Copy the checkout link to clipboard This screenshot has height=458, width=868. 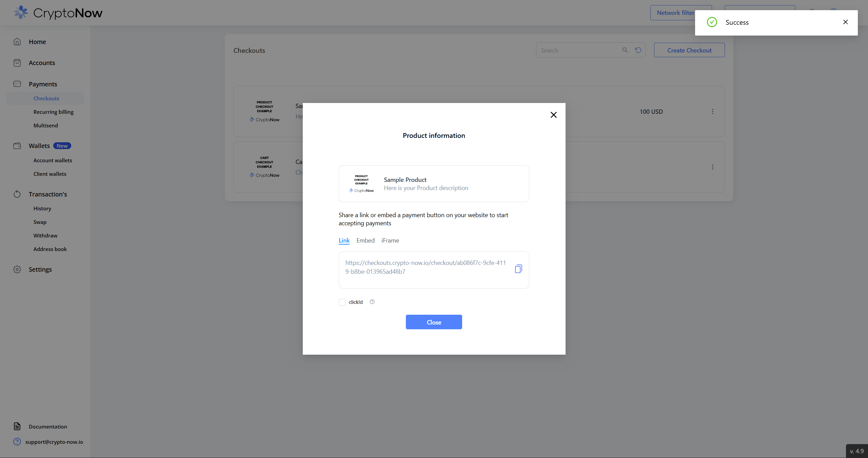(518, 269)
